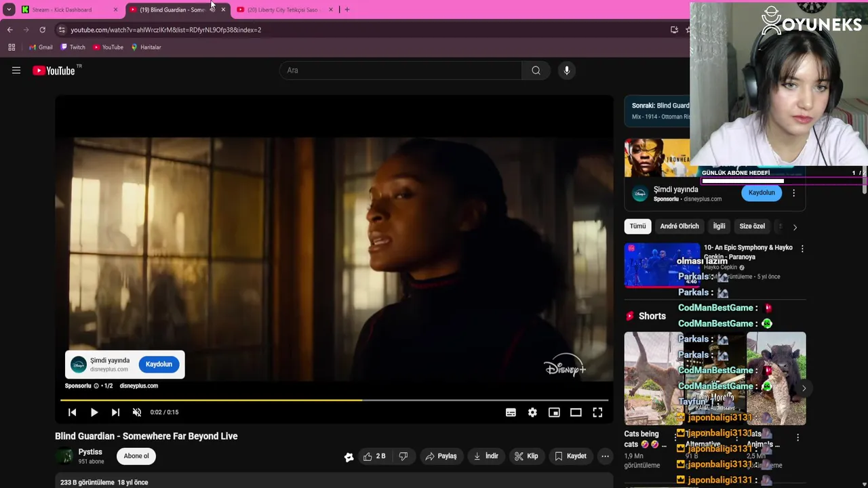Play the video
This screenshot has width=868, height=488.
tap(94, 412)
